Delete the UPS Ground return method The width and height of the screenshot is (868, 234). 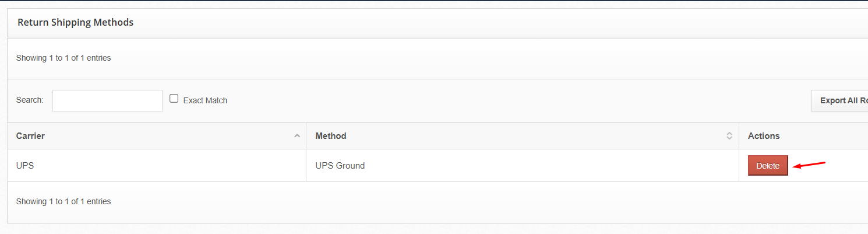768,166
